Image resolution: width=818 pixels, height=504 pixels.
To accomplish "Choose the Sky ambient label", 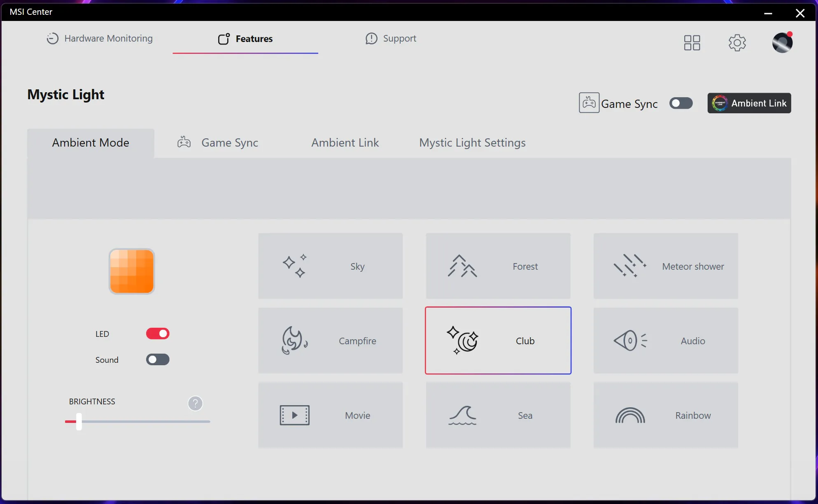I will tap(357, 266).
